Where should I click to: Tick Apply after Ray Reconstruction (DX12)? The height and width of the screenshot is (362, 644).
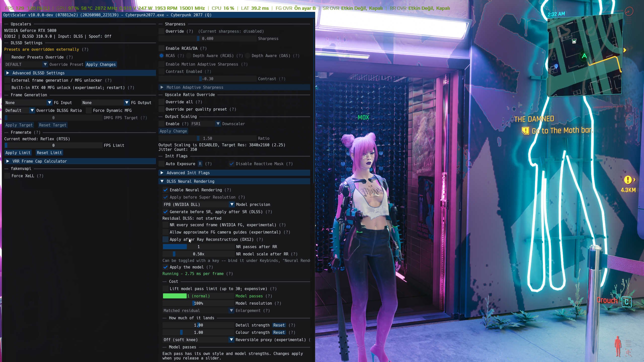point(166,239)
